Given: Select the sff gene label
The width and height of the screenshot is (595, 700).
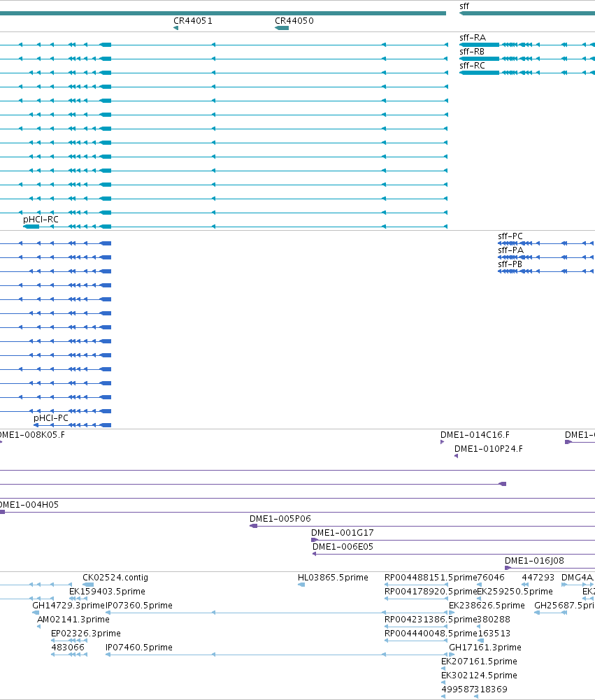Looking at the screenshot, I should point(464,6).
